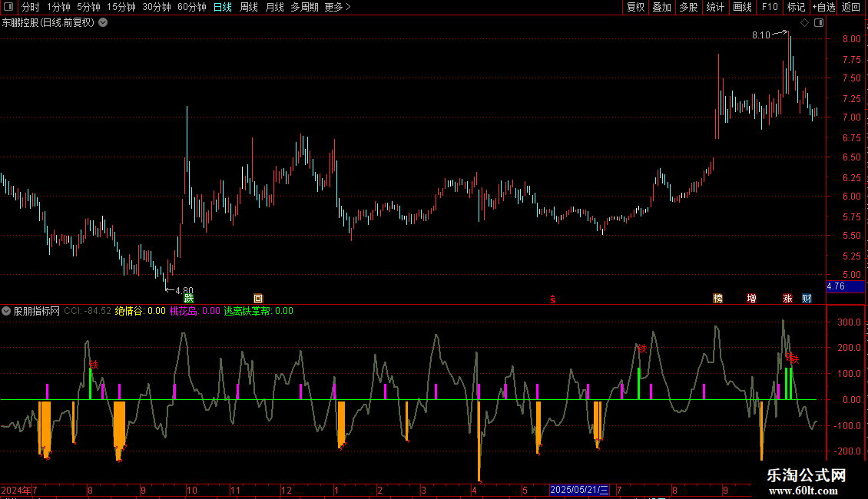The image size is (868, 499).
Task: Select the 5分钟 period tab
Action: [x=88, y=7]
